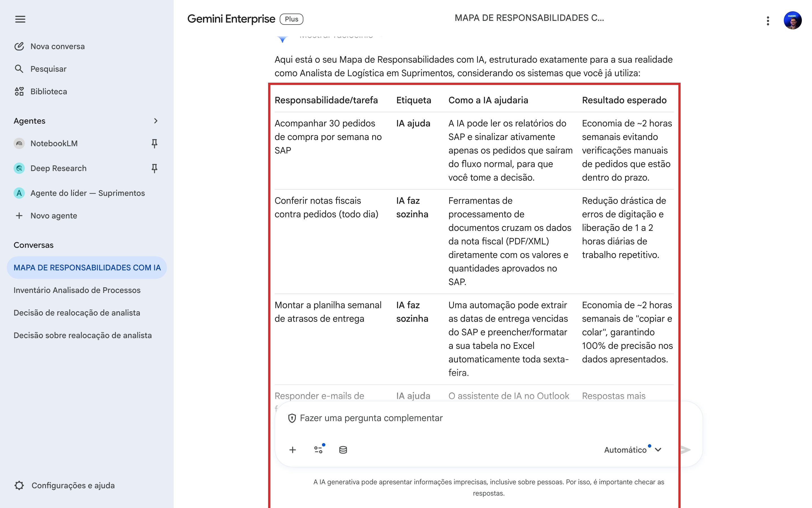Screen dimensions: 812x508
Task: Click the Conversas section heading
Action: point(34,245)
